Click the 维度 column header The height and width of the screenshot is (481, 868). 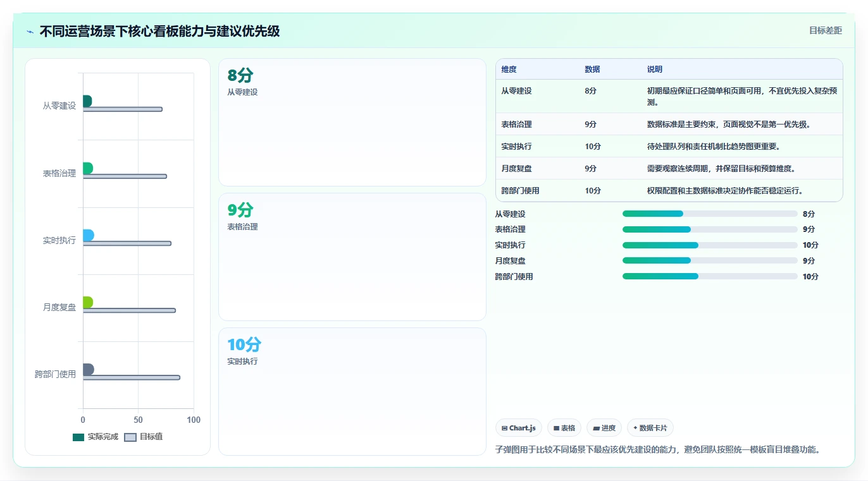(x=509, y=70)
